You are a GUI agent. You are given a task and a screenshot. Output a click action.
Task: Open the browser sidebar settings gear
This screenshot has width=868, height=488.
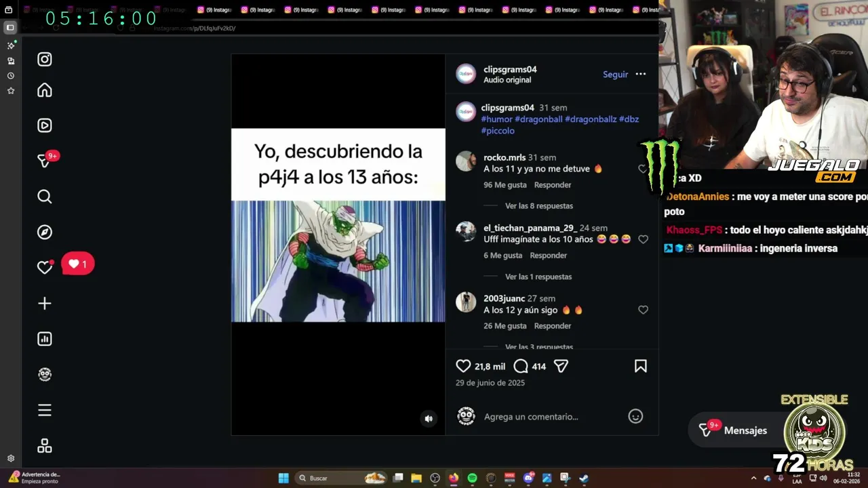pyautogui.click(x=10, y=458)
